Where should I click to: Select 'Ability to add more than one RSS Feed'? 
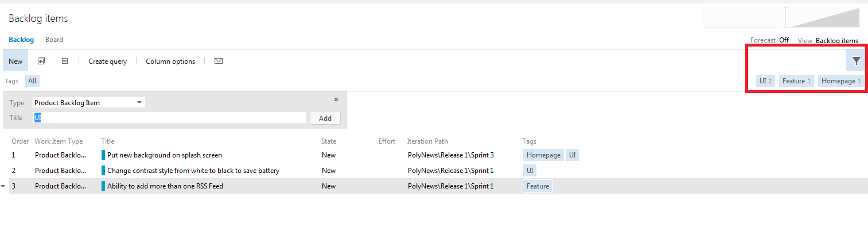[x=165, y=186]
